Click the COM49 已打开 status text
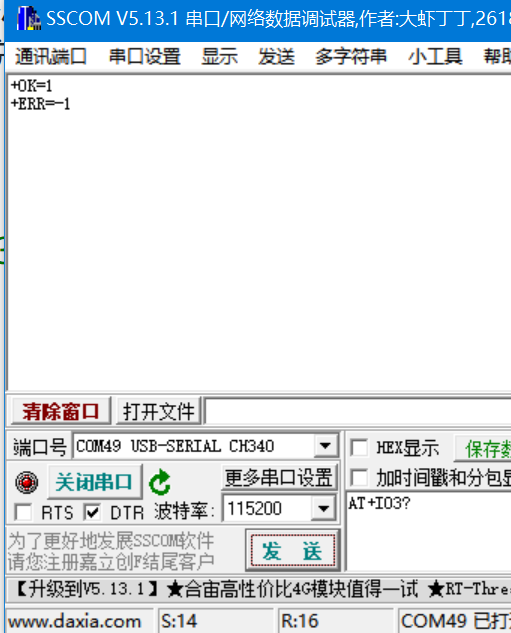Viewport: 511px width, 633px height. 456,621
